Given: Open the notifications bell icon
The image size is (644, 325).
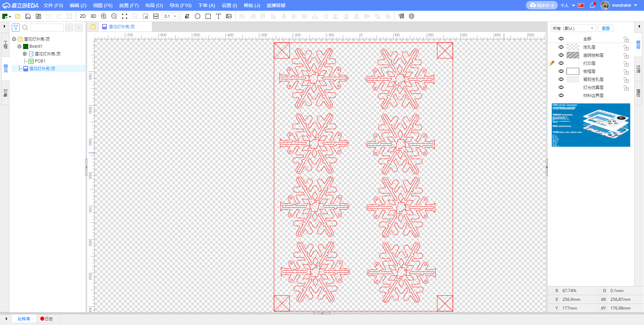Looking at the screenshot, I should (592, 5).
